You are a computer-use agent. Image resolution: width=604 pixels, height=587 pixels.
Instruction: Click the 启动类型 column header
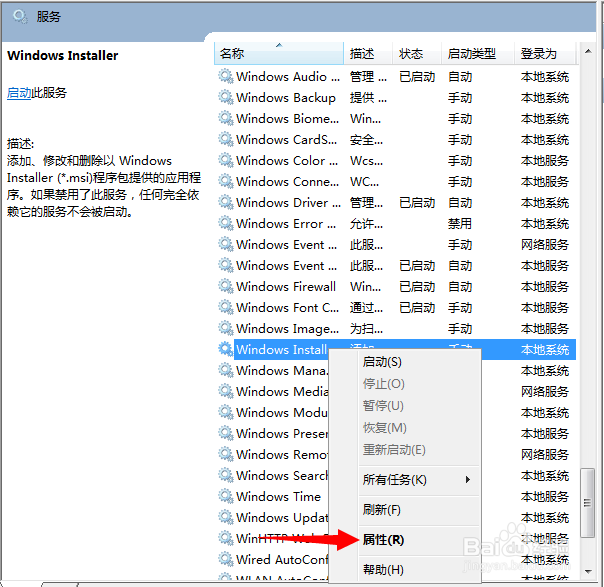click(x=478, y=53)
